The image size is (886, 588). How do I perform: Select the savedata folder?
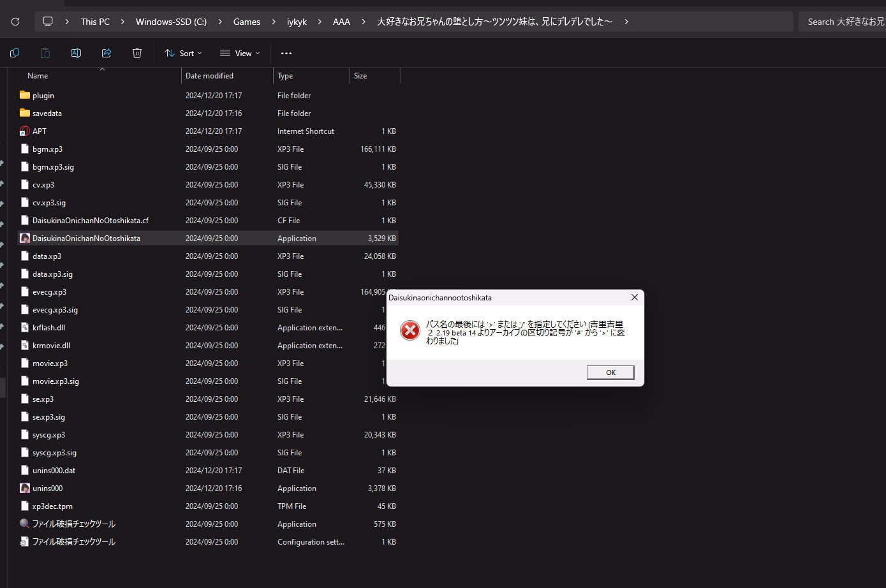click(x=47, y=114)
